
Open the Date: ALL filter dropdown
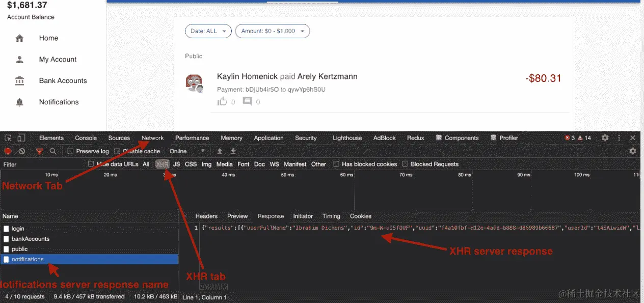point(208,31)
